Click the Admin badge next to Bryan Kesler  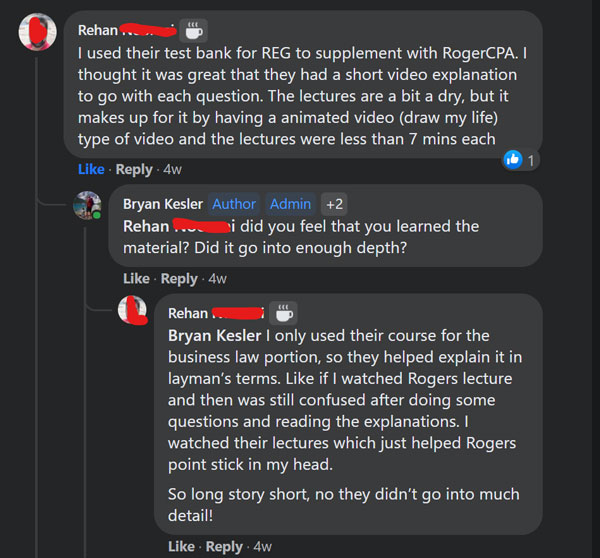click(290, 204)
